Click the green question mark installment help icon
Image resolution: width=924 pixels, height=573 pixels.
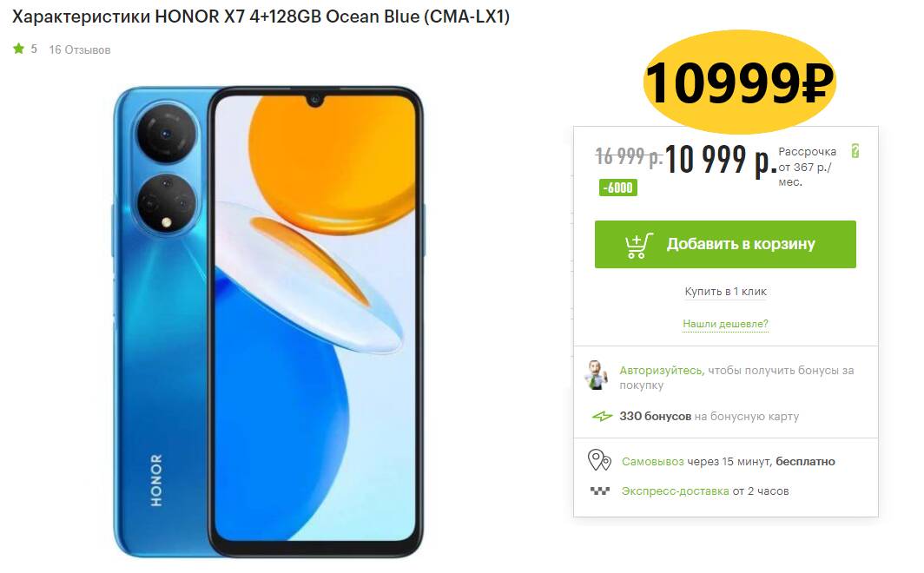tap(855, 151)
